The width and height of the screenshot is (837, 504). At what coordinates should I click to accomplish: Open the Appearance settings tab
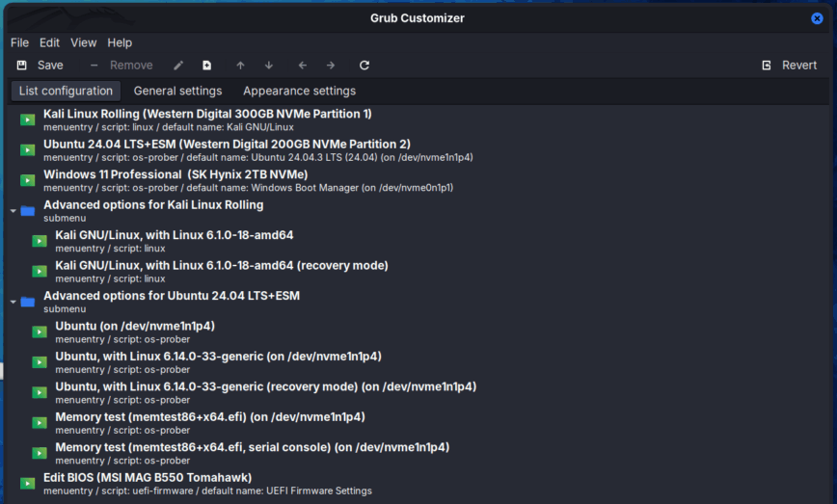tap(299, 91)
